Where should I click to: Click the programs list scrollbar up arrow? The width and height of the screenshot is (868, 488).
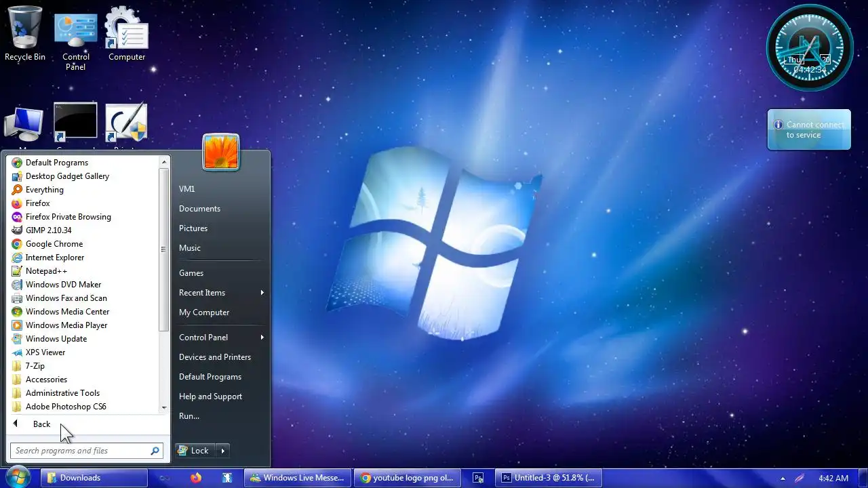(x=163, y=162)
